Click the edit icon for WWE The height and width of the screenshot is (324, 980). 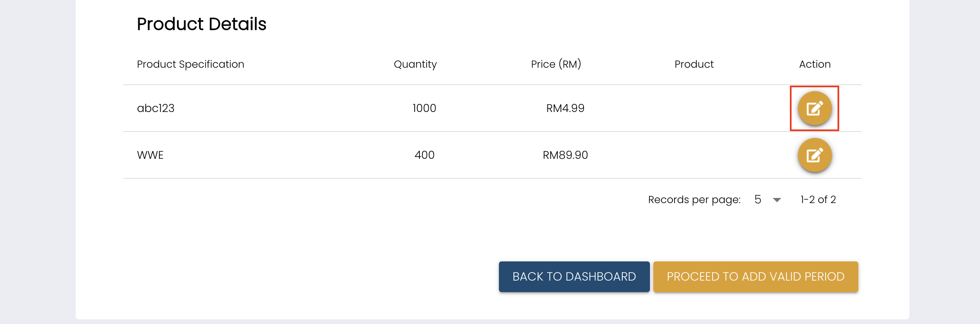815,155
